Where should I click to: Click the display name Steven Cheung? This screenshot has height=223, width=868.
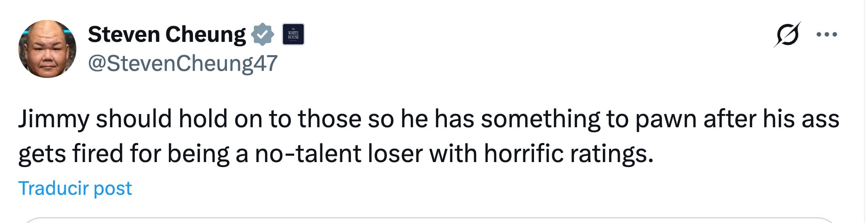167,34
